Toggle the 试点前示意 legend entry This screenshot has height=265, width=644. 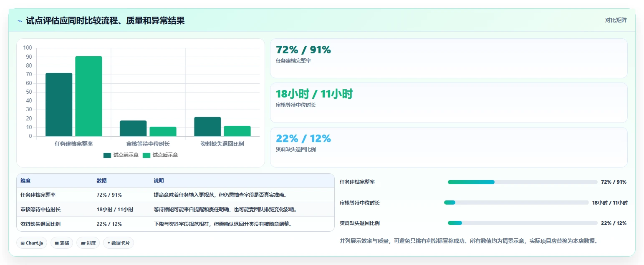point(121,155)
